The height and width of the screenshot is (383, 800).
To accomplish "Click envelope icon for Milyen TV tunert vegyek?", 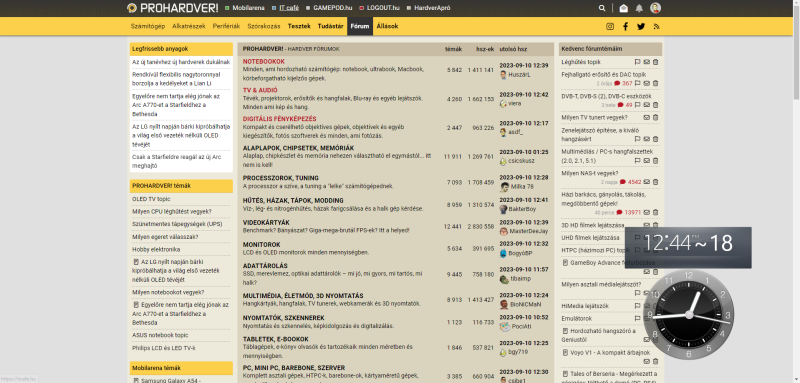I will point(647,118).
